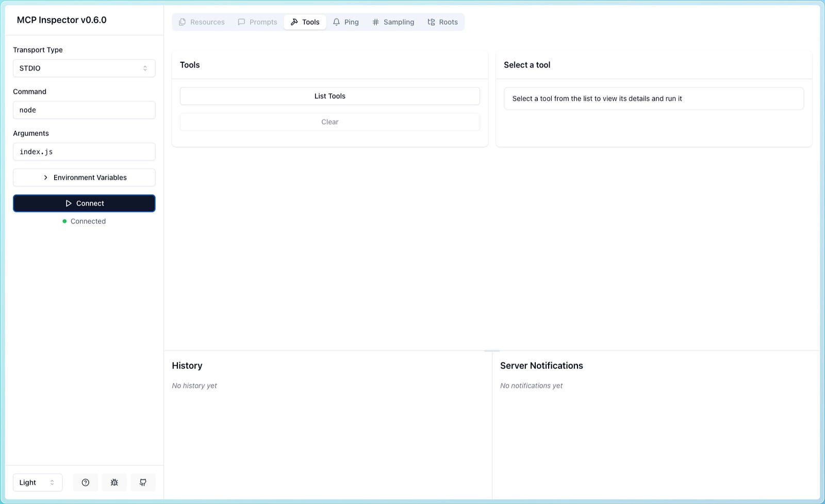This screenshot has height=504, width=825.
Task: Click the Connected status text
Action: (x=88, y=221)
